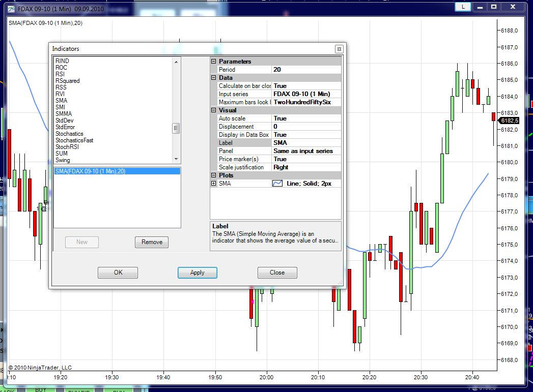Screen dimensions: 533x392
Task: Open Scale justification Right dropdown
Action: [306, 167]
